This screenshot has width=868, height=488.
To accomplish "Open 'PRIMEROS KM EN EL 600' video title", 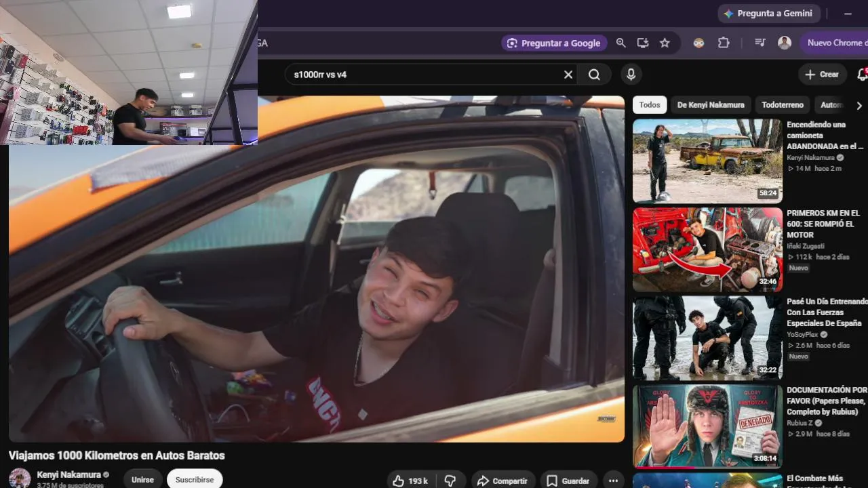I will [823, 224].
